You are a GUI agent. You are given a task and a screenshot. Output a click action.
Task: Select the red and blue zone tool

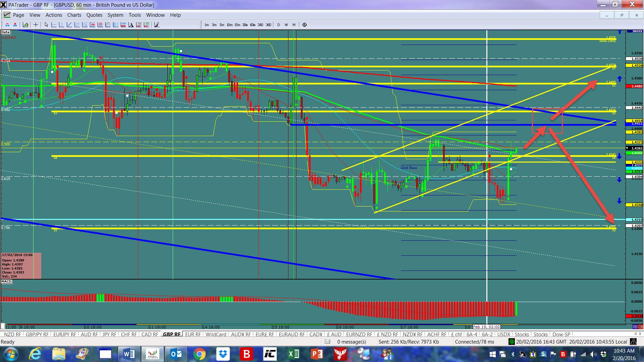tap(123, 24)
